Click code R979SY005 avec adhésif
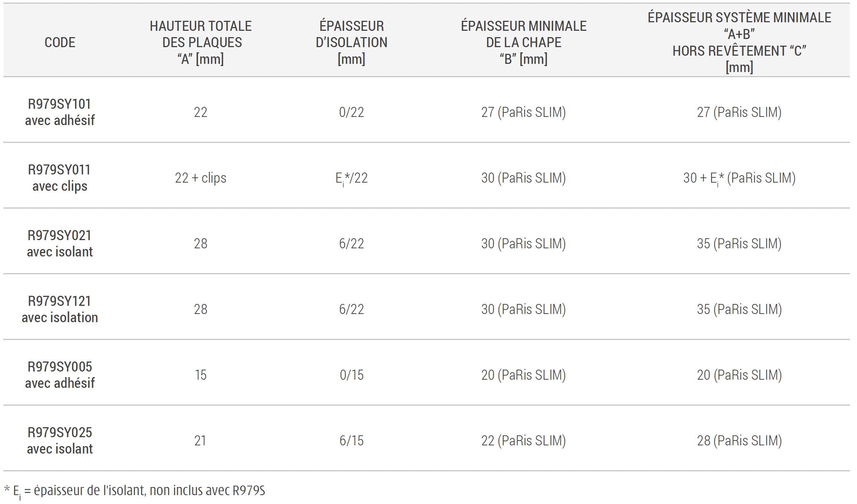 point(60,375)
